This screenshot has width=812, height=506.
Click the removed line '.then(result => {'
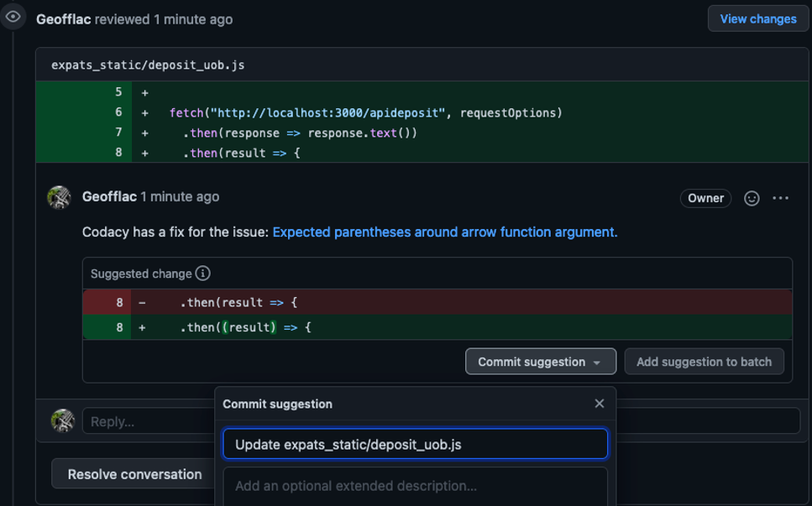[x=437, y=302]
